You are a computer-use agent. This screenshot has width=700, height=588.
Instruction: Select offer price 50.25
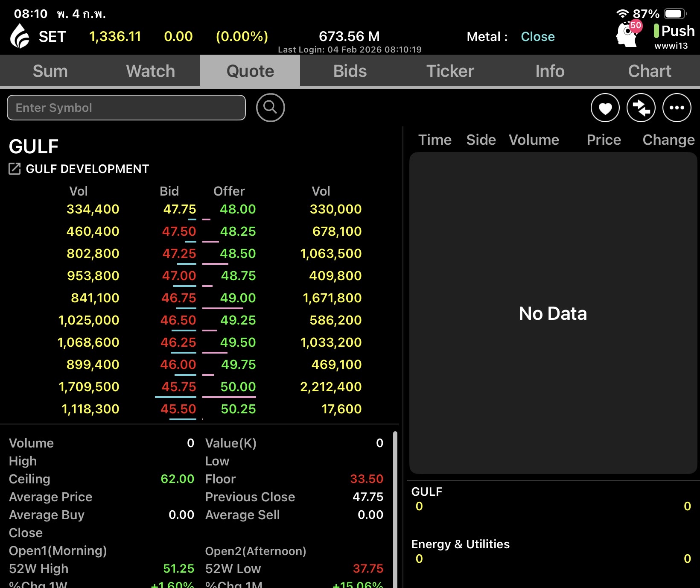tap(238, 409)
